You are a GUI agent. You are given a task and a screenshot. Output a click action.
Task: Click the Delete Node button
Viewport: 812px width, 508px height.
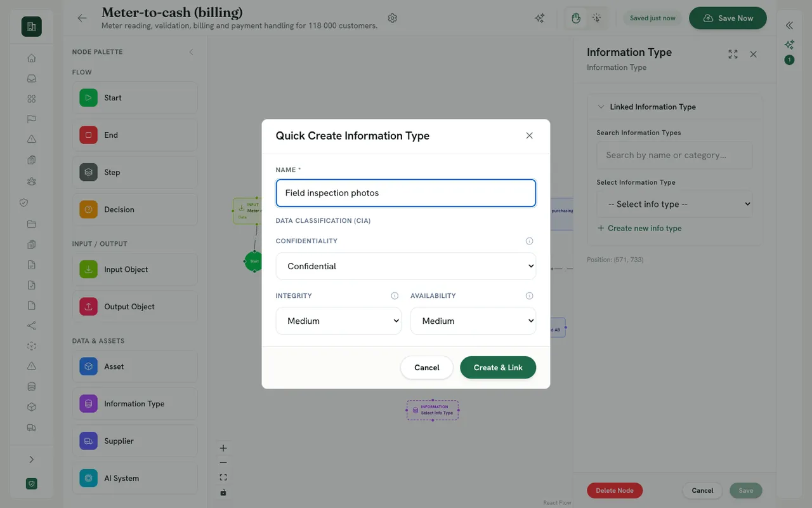click(x=615, y=490)
